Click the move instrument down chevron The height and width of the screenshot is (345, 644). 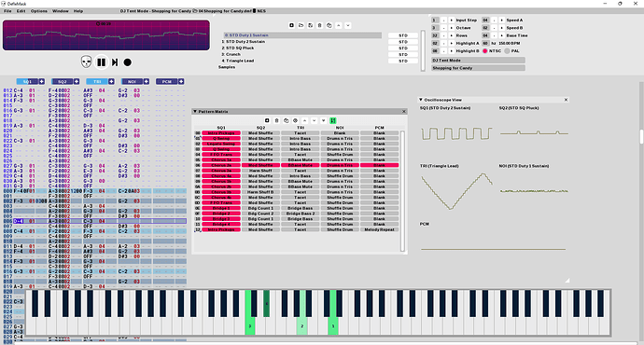tap(348, 25)
